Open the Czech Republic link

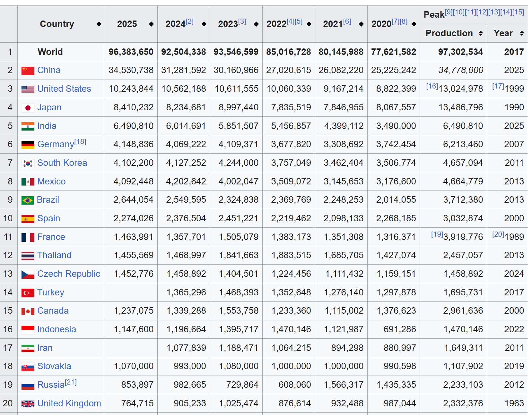pos(69,274)
